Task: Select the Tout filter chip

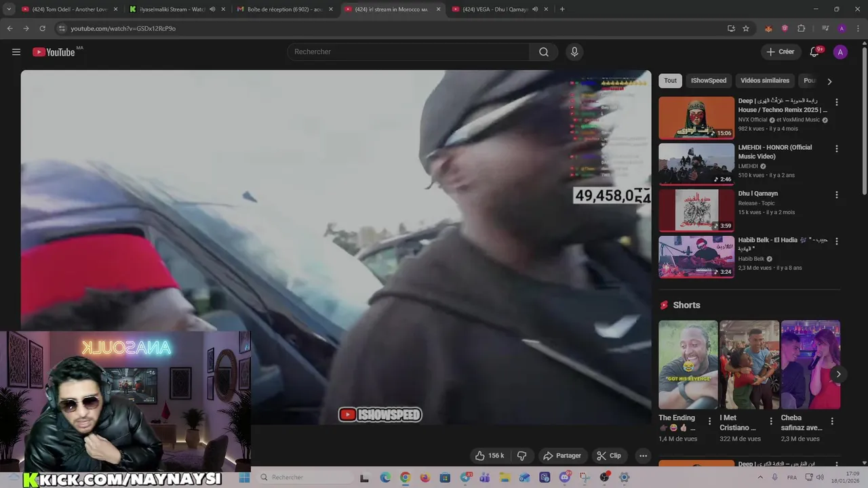Action: click(x=670, y=81)
